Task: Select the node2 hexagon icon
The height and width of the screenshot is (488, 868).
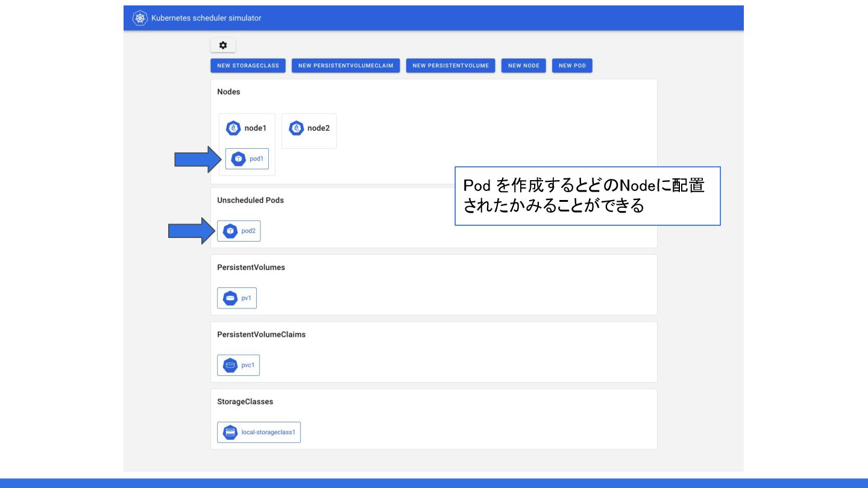Action: [296, 128]
